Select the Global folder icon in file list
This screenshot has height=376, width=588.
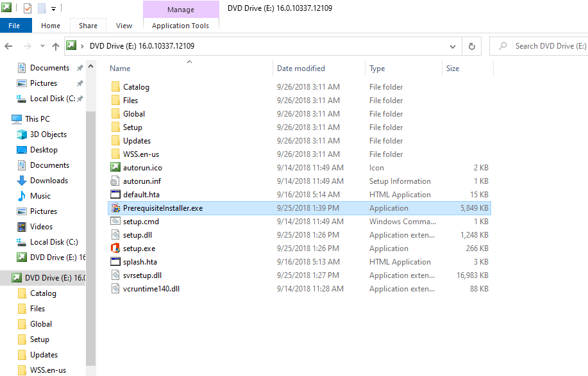point(115,114)
